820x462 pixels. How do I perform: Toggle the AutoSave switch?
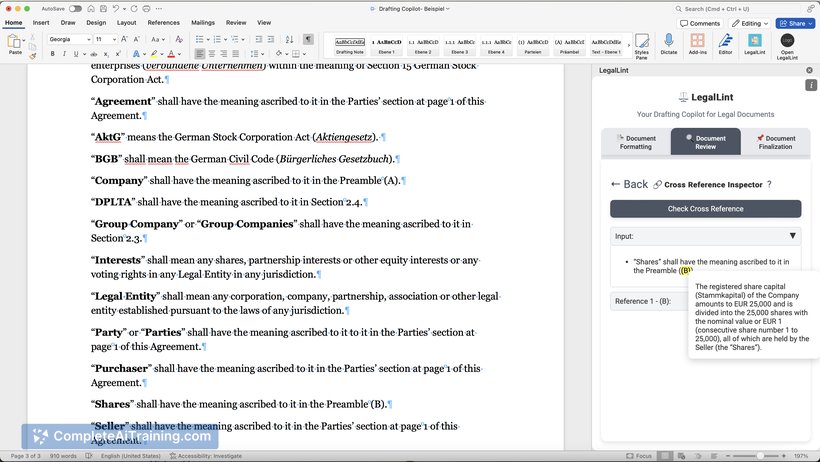coord(75,9)
